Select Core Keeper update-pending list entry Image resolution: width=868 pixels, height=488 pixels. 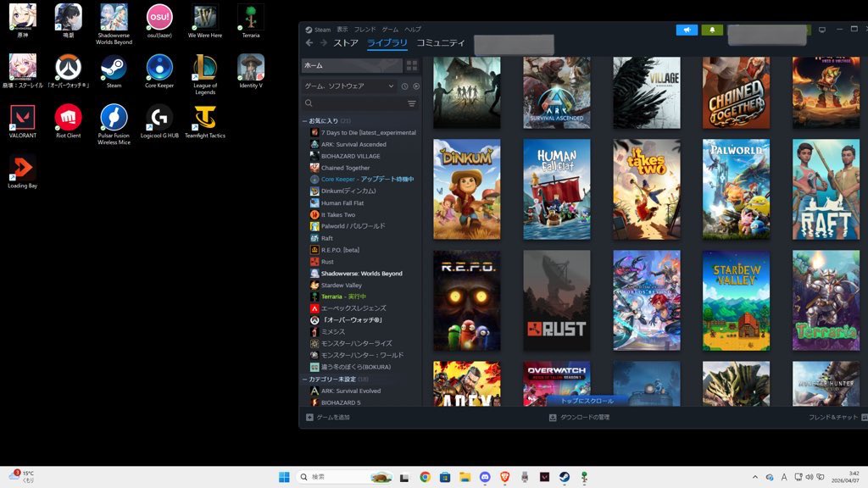(363, 180)
